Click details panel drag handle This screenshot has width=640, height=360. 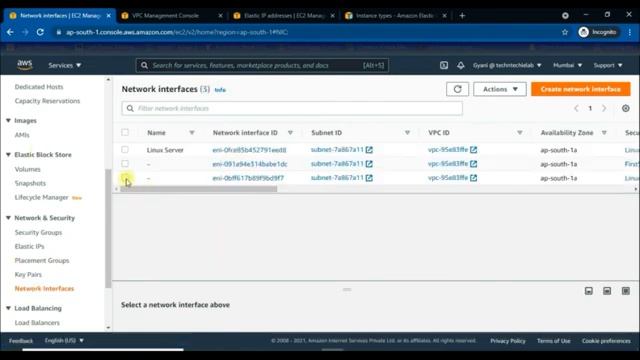[347, 289]
